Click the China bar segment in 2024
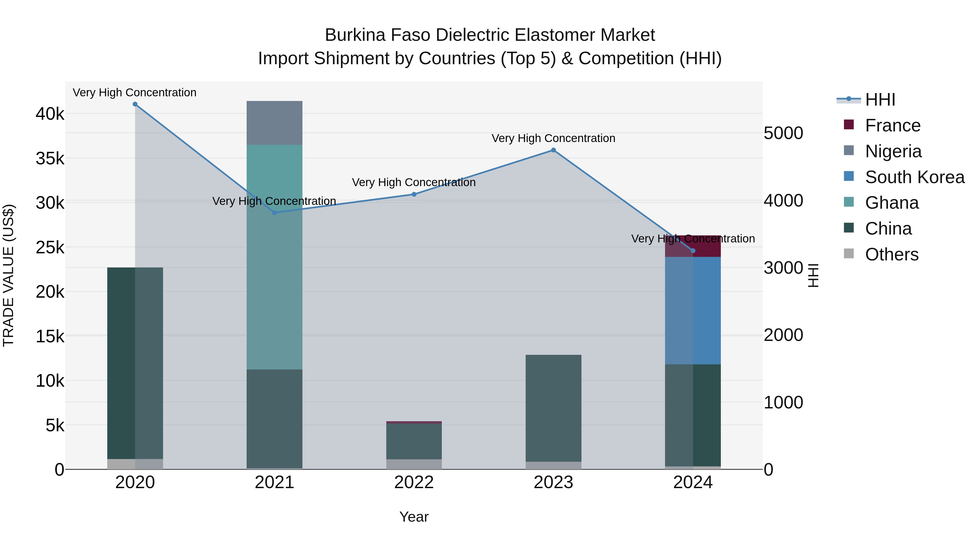Viewport: 980px width, 551px height. point(693,415)
